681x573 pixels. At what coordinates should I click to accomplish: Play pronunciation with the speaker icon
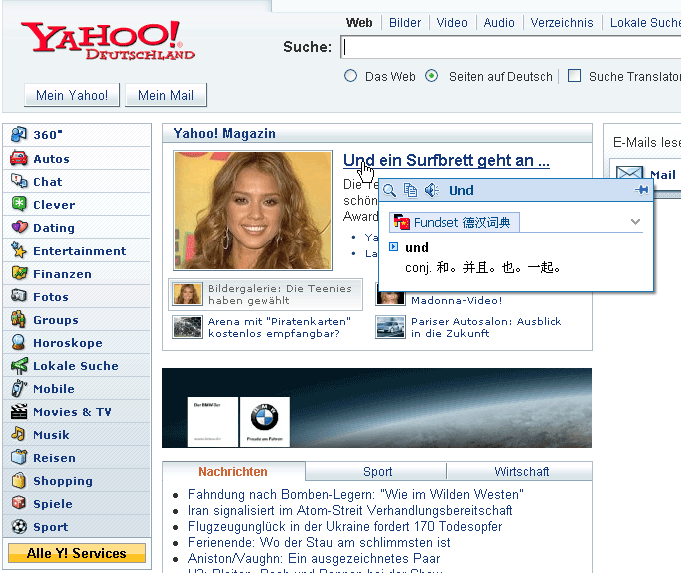pyautogui.click(x=432, y=190)
